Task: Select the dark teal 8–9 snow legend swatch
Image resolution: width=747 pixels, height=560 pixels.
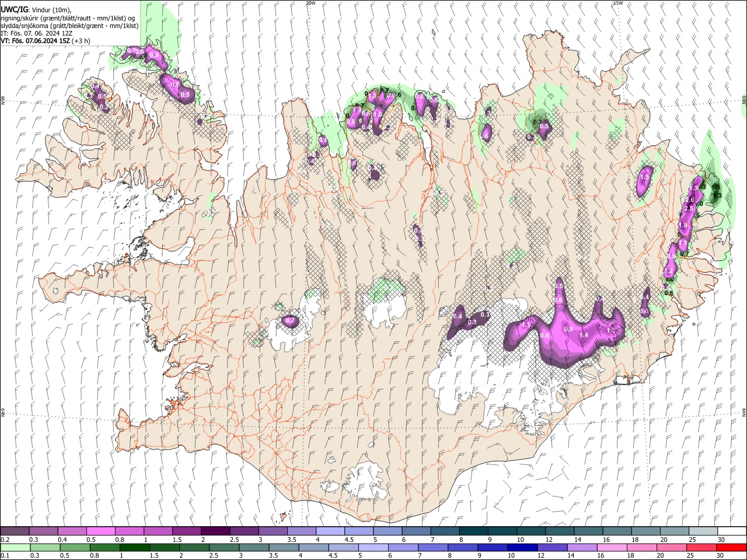Action: click(x=474, y=531)
